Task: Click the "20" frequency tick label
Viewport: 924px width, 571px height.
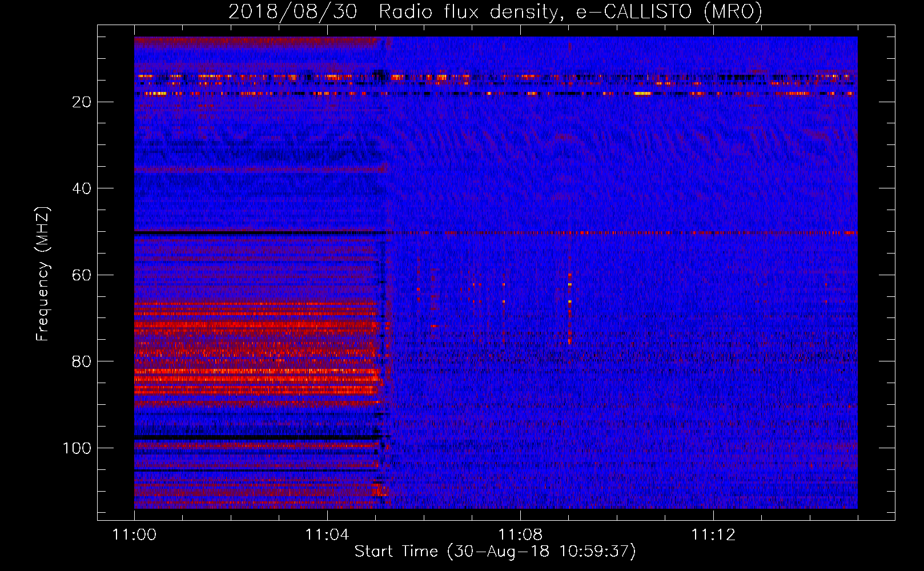Action: pos(82,102)
